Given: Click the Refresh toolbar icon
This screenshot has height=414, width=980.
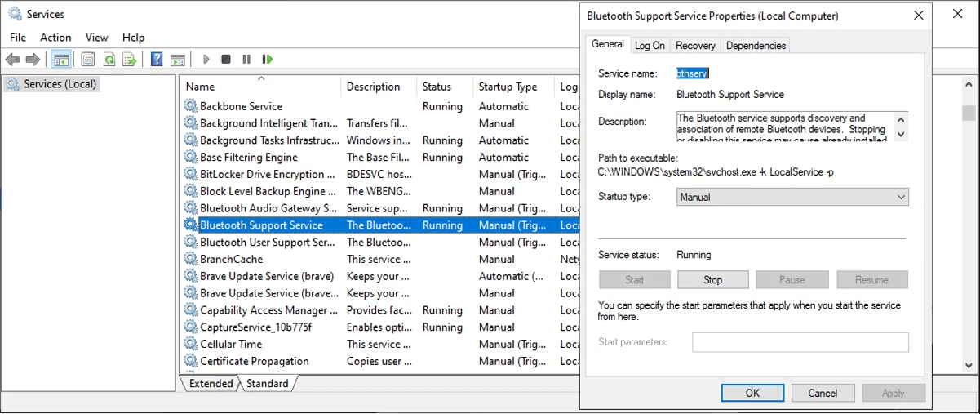Looking at the screenshot, I should (108, 60).
